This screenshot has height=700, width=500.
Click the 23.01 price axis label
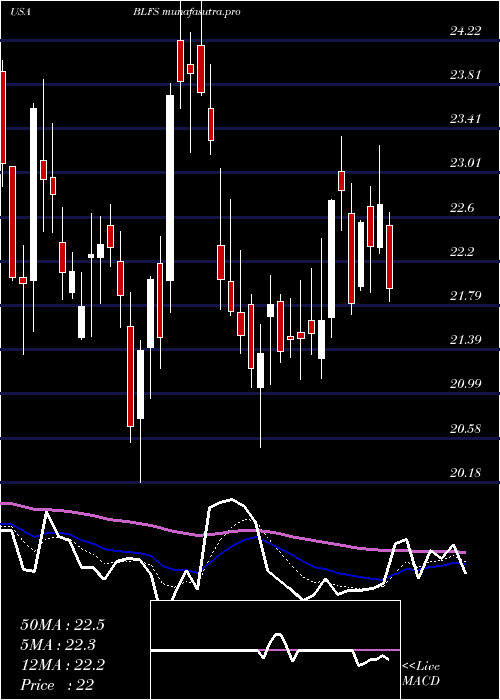pyautogui.click(x=466, y=162)
